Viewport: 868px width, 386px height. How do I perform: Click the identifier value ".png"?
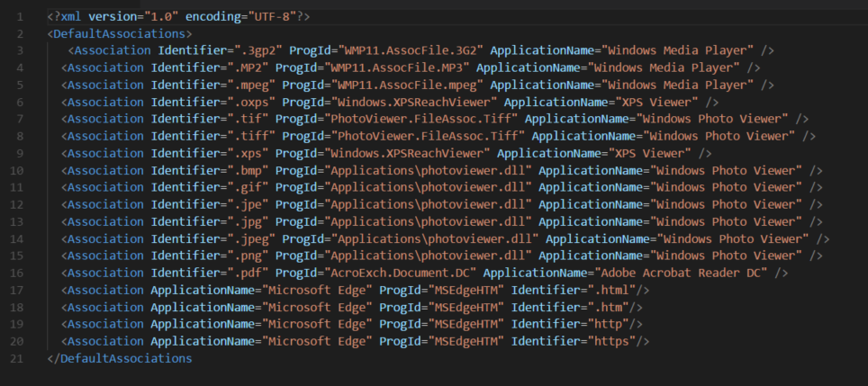click(x=248, y=256)
